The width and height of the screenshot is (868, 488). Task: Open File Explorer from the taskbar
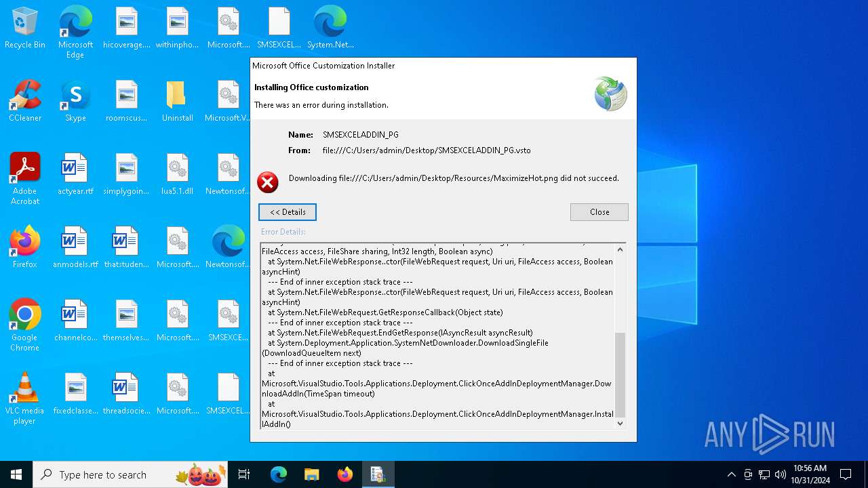(x=312, y=474)
